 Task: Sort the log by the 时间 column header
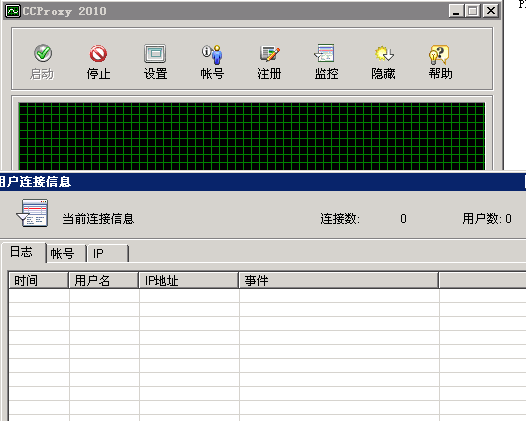click(38, 280)
